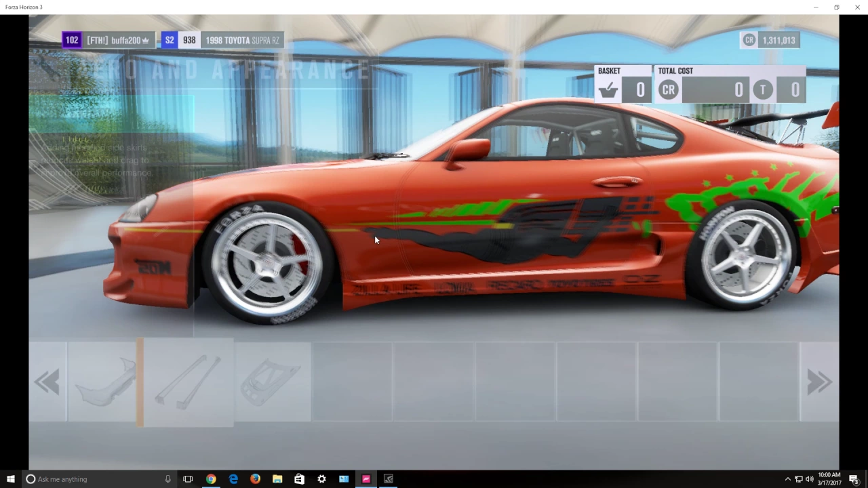
Task: Open Task View on the taskbar
Action: click(188, 479)
